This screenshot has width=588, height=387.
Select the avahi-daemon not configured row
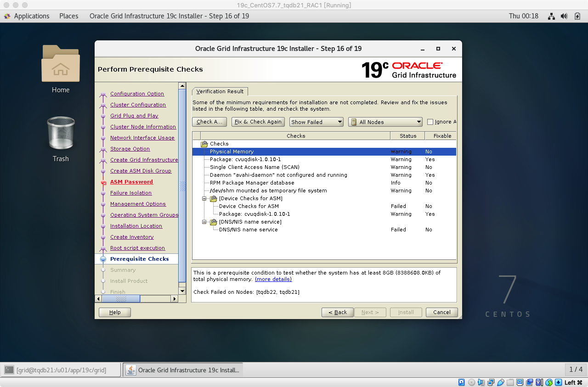[x=324, y=175]
